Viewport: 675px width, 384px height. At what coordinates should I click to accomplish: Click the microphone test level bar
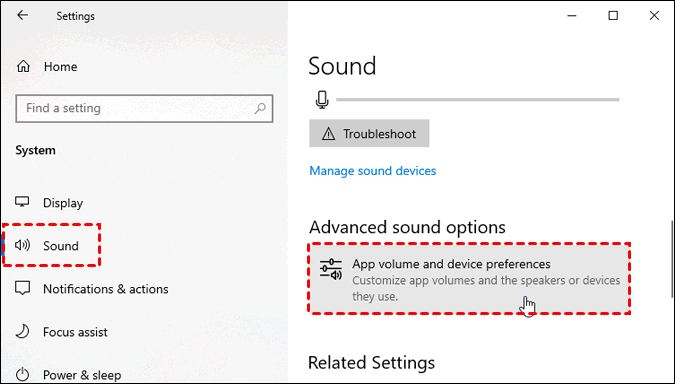click(x=477, y=99)
